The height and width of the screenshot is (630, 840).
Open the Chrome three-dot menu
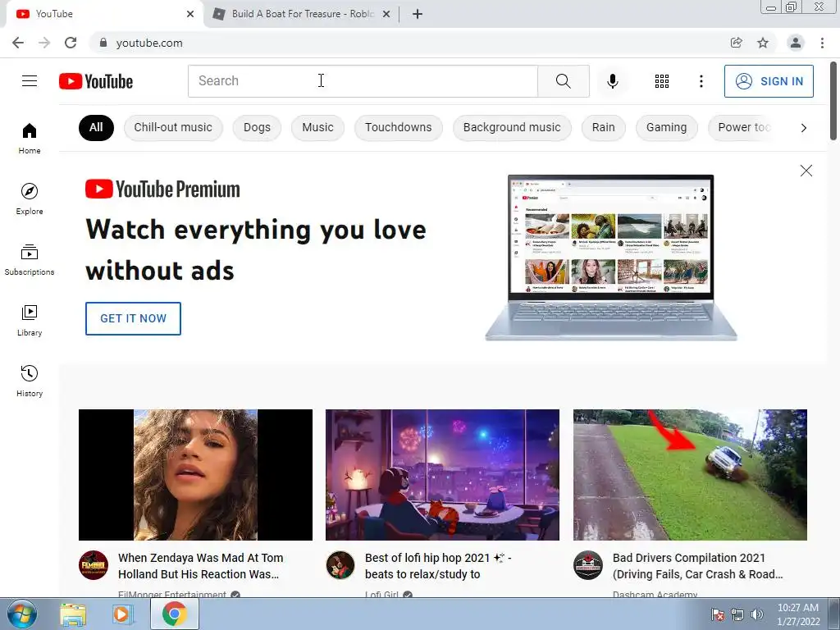(822, 43)
